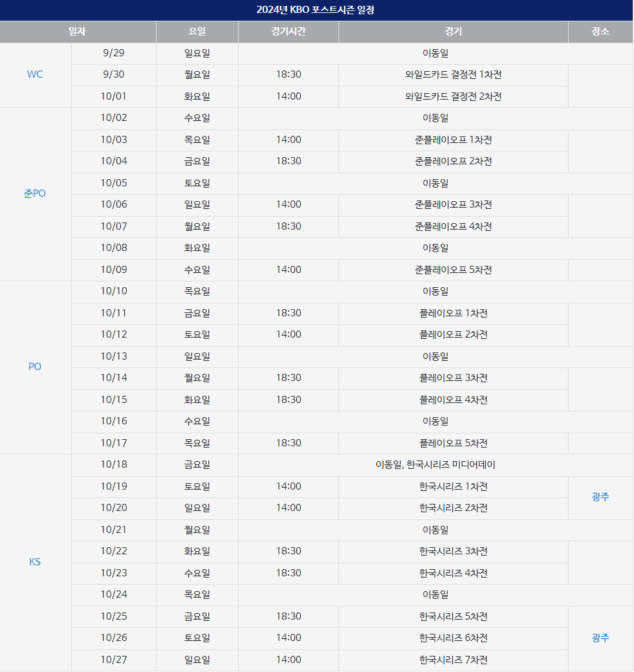The width and height of the screenshot is (634, 672).
Task: Click the 10/24 date cell
Action: [x=114, y=595]
